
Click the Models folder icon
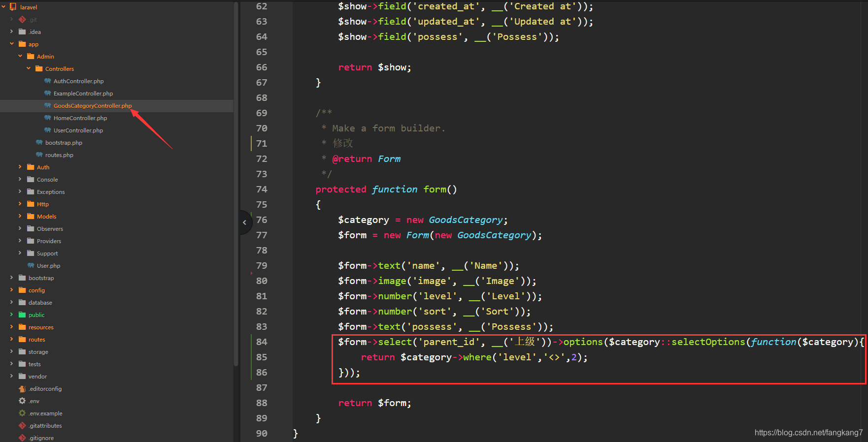coord(31,216)
